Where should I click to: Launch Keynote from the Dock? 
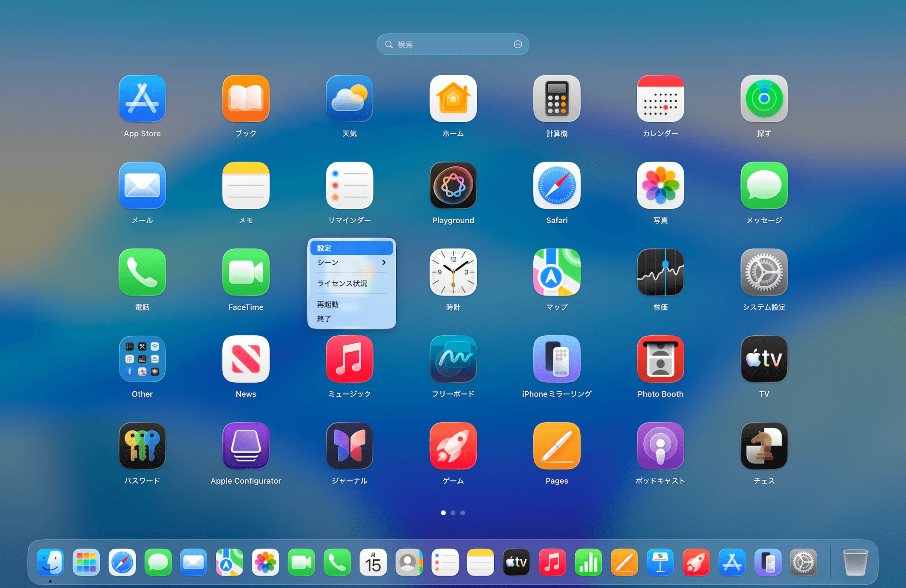coord(660,562)
